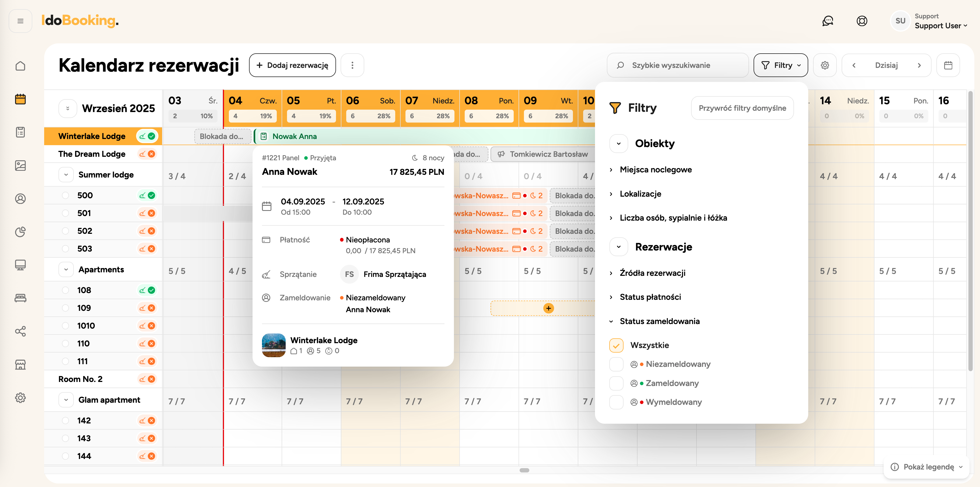Open the pie chart reports sidebar icon
This screenshot has width=980, height=487.
(20, 232)
